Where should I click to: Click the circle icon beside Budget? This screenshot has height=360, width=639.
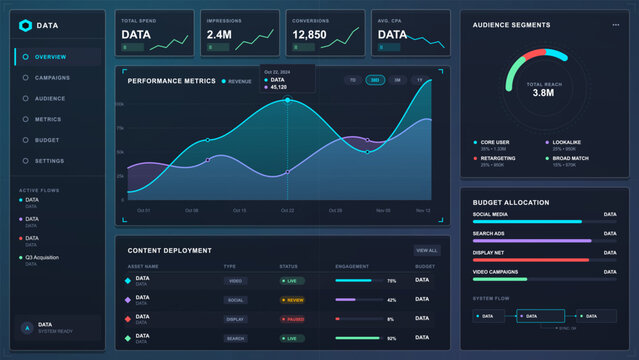26,140
